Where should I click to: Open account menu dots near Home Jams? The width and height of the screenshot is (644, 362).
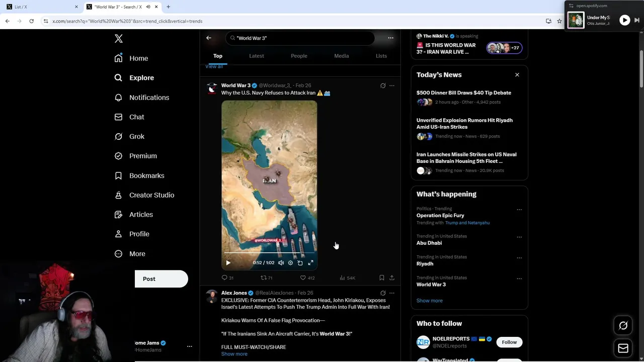coord(190,346)
